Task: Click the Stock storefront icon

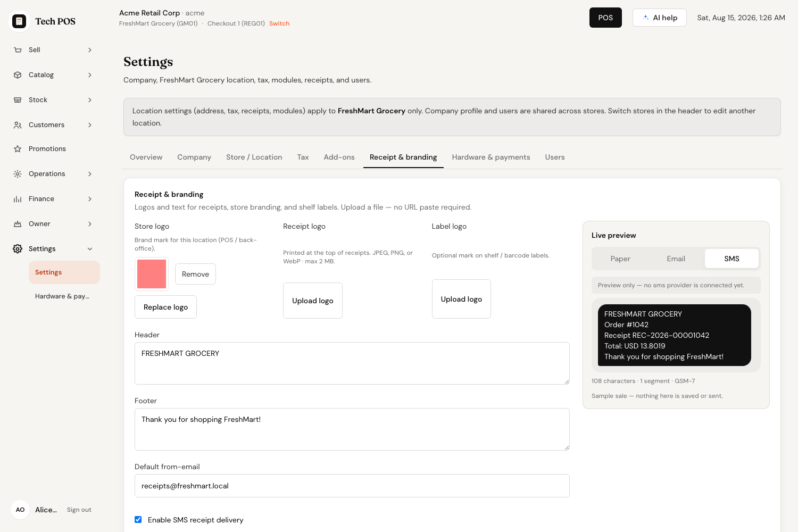Action: [18, 100]
